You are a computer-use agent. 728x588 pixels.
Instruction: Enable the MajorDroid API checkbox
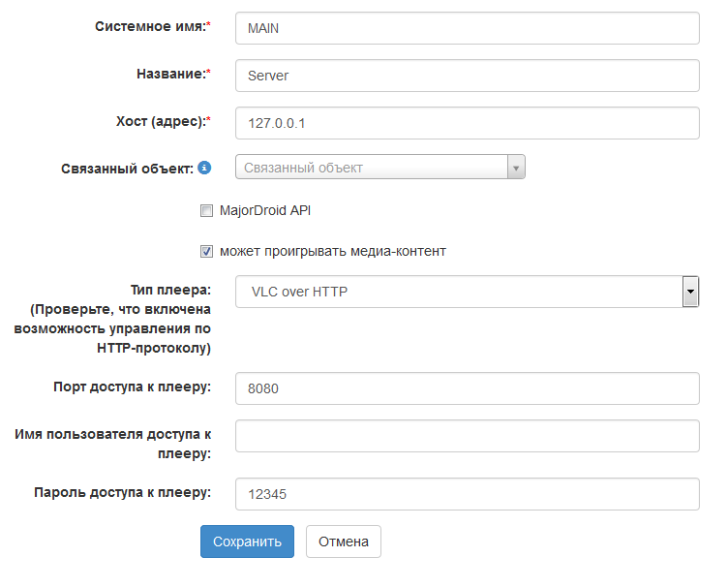click(x=206, y=210)
